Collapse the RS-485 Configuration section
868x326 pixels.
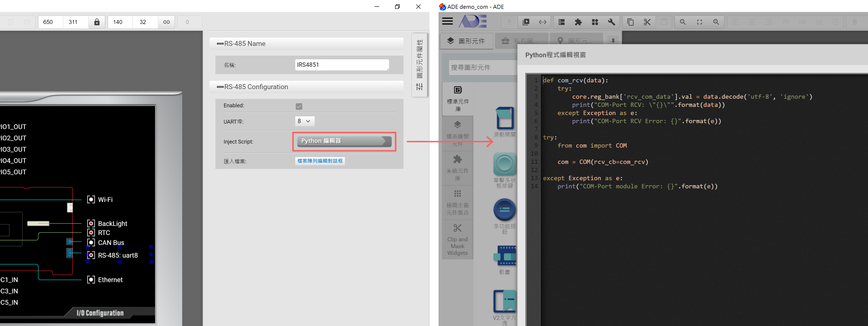220,87
